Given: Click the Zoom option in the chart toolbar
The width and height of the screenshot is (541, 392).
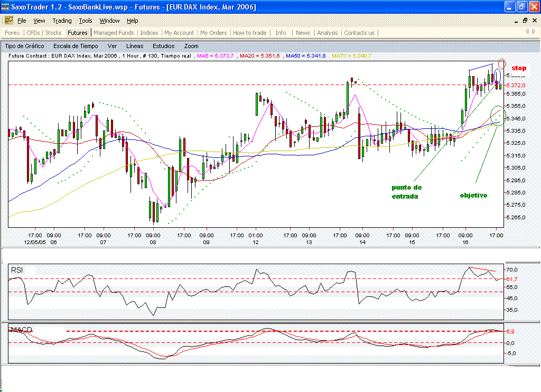Looking at the screenshot, I should (191, 46).
